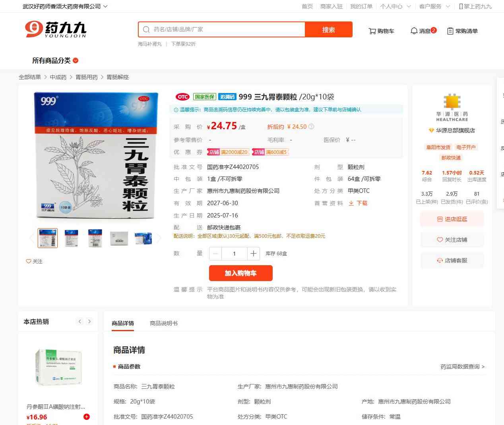This screenshot has height=425, width=504.
Task: Click the help icon beside discounted price
Action: (x=311, y=127)
